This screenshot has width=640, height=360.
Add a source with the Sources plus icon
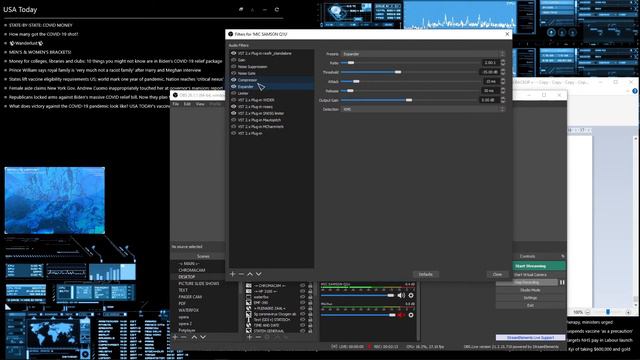click(x=249, y=337)
